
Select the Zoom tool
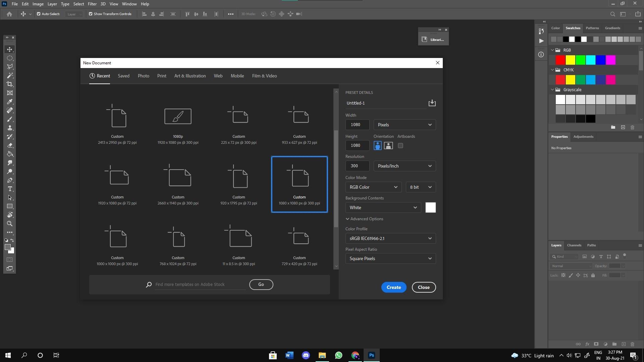click(x=10, y=224)
